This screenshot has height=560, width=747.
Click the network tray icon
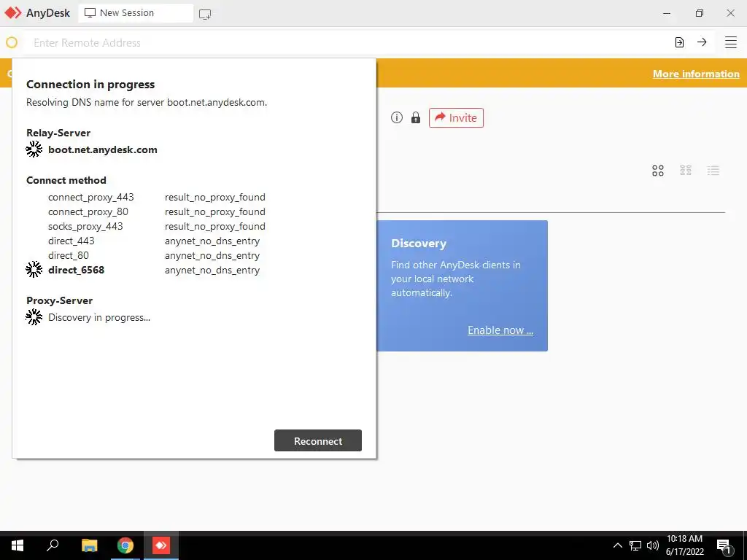[x=635, y=545]
